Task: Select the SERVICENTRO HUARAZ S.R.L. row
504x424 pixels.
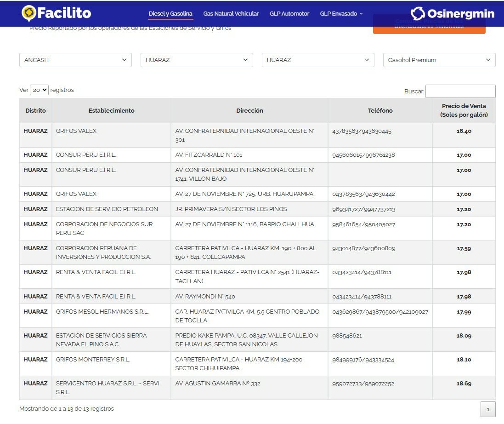Action: [x=108, y=388]
